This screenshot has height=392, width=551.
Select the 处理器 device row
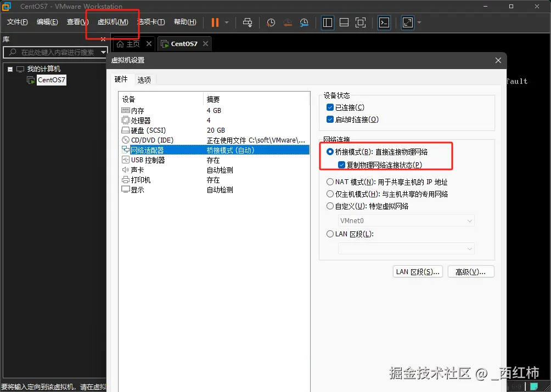tap(215, 121)
